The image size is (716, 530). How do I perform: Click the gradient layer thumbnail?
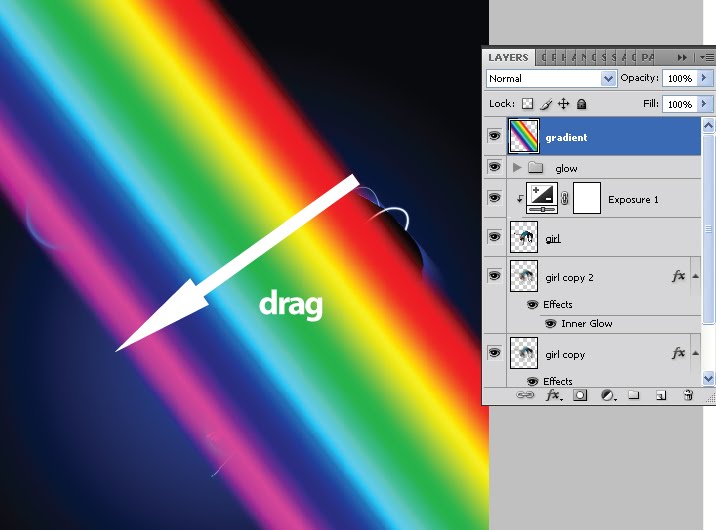(x=524, y=136)
